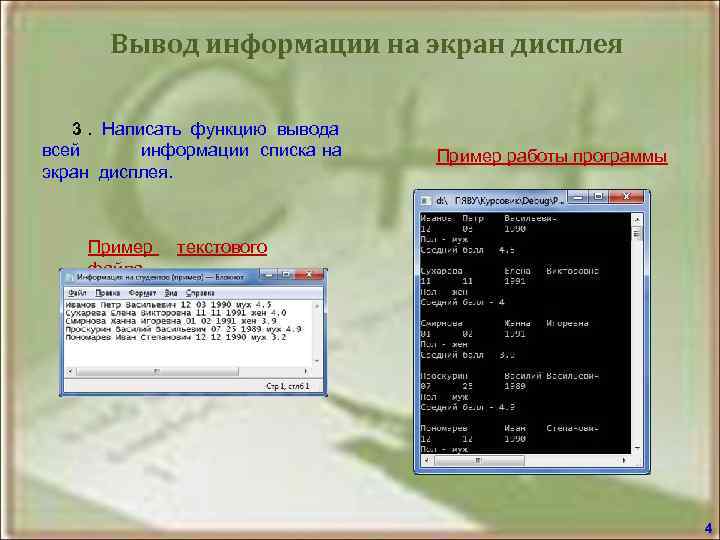
Task: Click the Notepad line starting with Иванов Петр
Action: pos(169,304)
